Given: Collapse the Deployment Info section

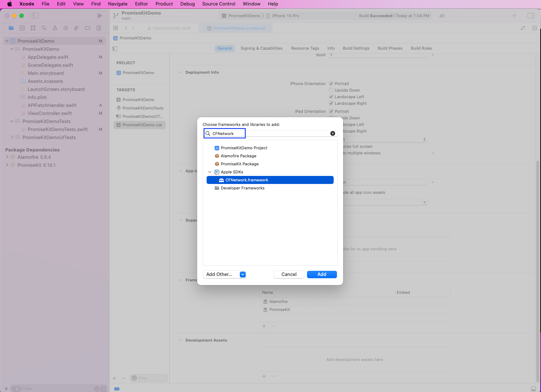Looking at the screenshot, I should (x=180, y=72).
